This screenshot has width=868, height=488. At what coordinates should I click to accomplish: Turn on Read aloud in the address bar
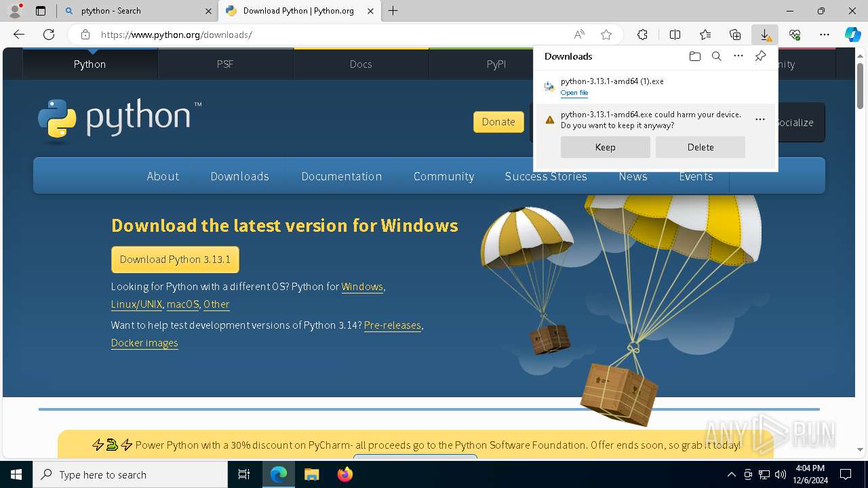tap(579, 35)
